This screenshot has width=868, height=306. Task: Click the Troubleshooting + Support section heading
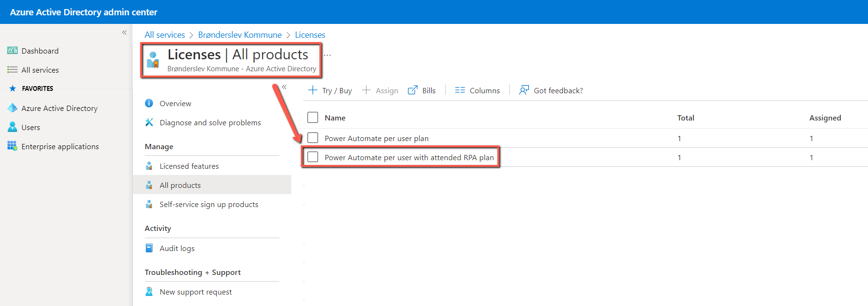click(x=193, y=272)
